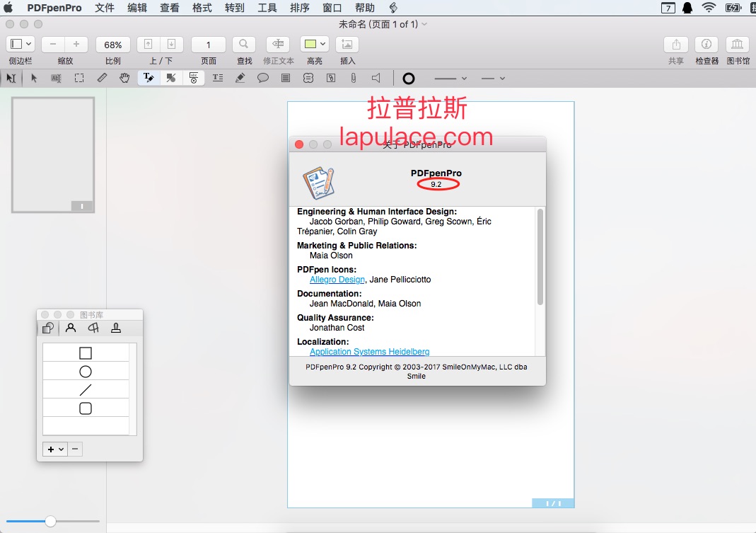Open the Inspector (检查器)
The image size is (756, 533).
point(706,45)
